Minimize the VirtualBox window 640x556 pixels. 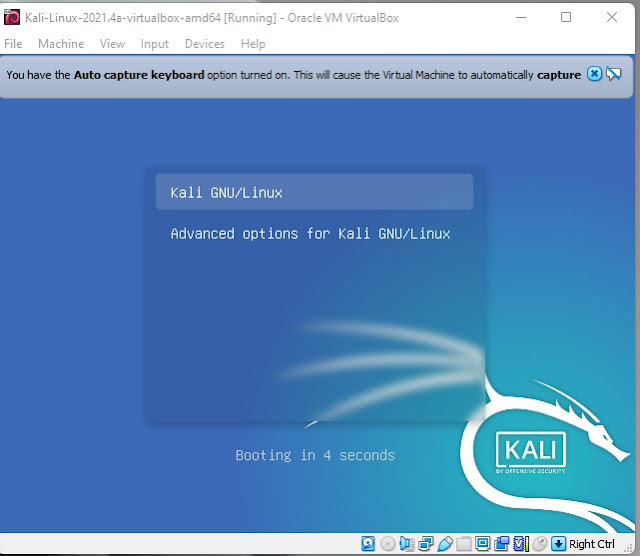(521, 17)
